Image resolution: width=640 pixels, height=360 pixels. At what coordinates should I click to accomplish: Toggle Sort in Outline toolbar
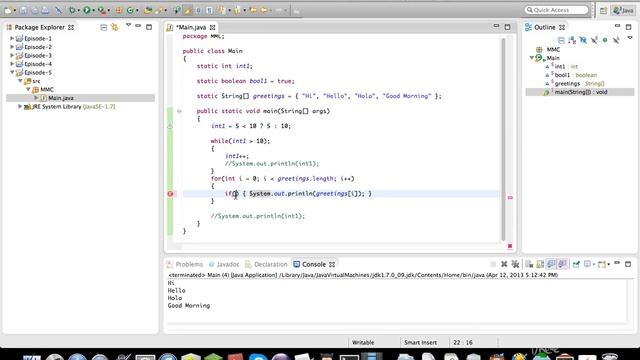(572, 40)
